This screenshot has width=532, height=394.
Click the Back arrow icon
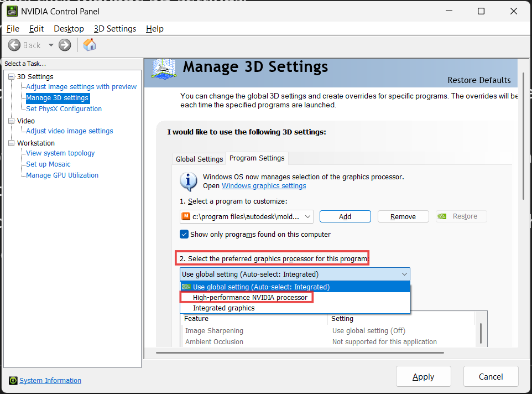click(14, 45)
